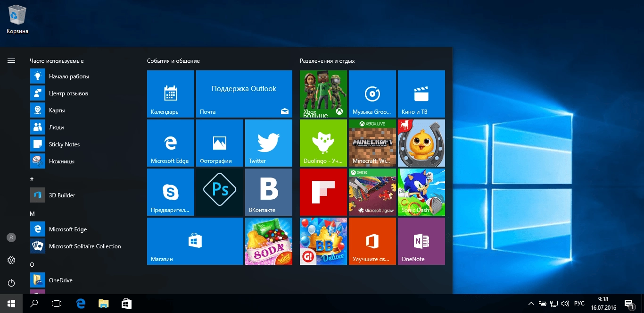
Task: Open the Store tile (Магазин)
Action: (x=195, y=241)
